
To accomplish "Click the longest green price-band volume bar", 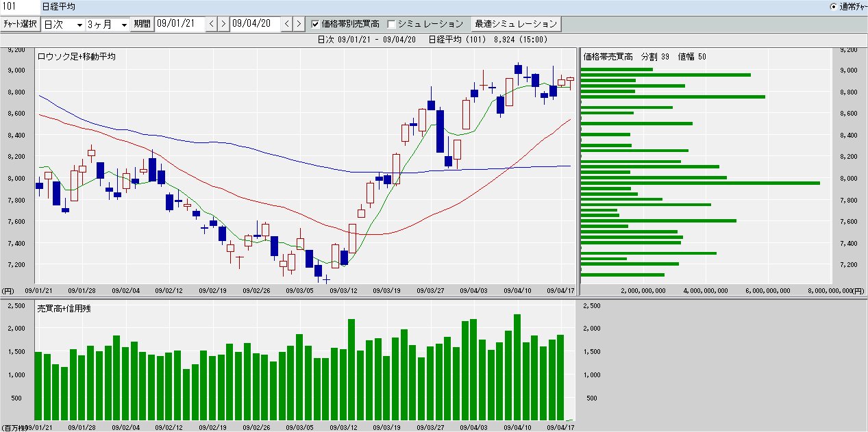I will (699, 183).
